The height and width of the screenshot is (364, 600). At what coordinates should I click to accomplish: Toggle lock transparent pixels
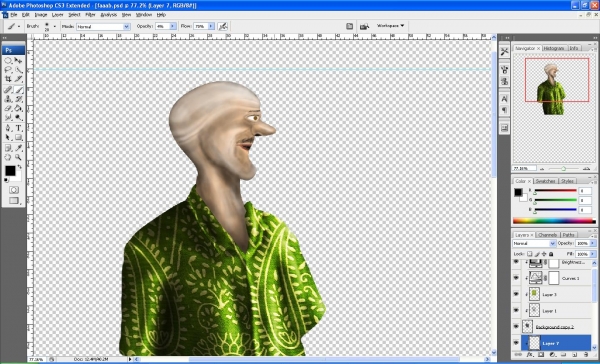coord(530,254)
